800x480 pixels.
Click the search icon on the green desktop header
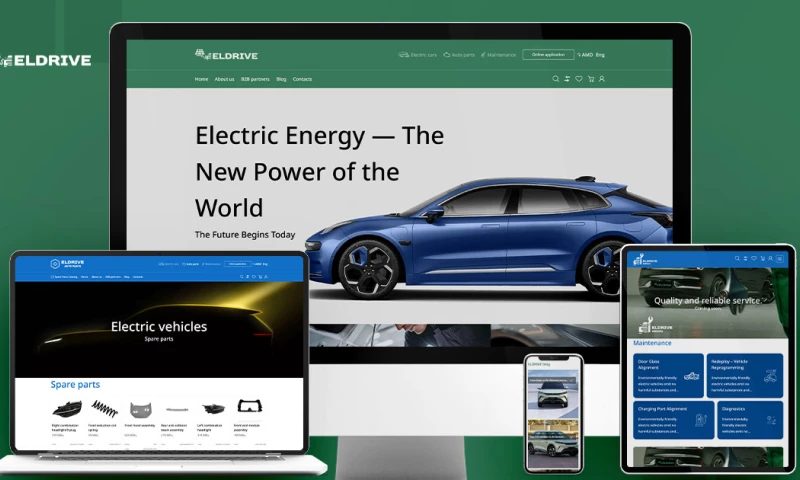(556, 79)
